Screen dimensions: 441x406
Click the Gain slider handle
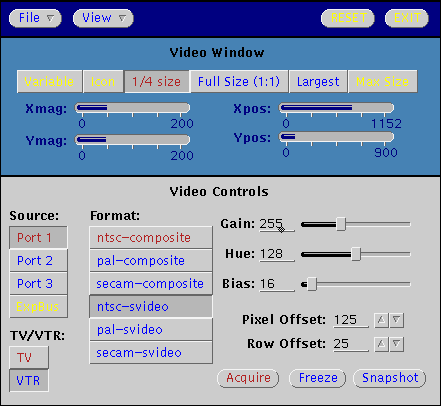click(x=341, y=224)
